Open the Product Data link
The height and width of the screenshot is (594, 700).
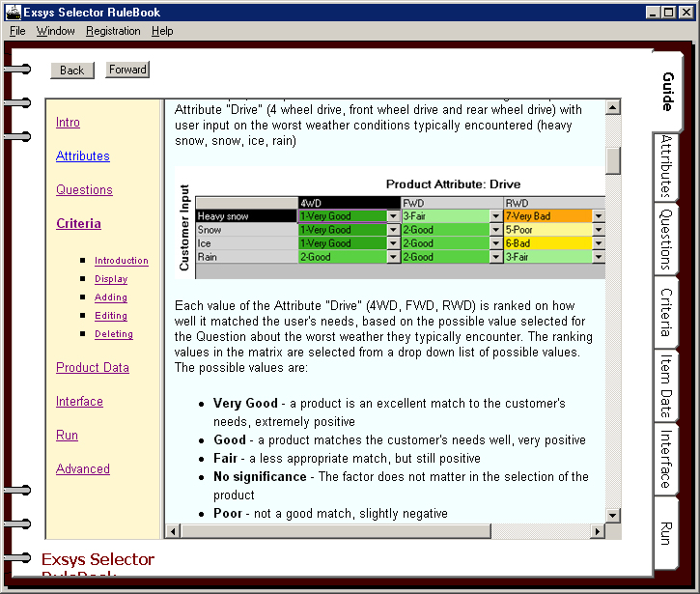click(x=93, y=367)
